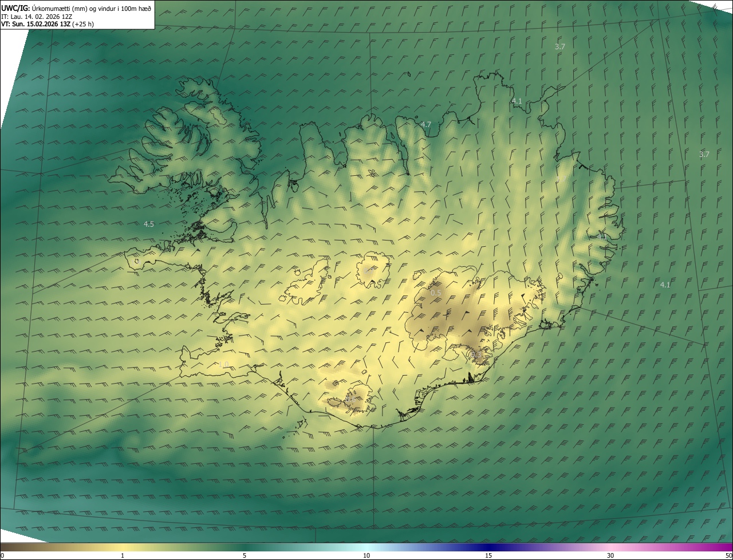The image size is (733, 560).
Task: Click the colorbar tick labeled 1
Action: (123, 555)
